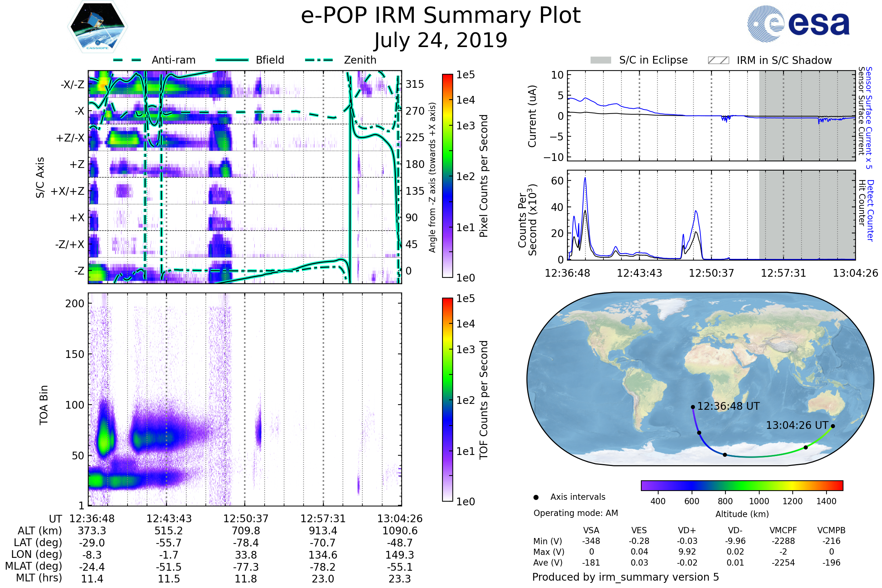The height and width of the screenshot is (588, 882).
Task: Click the Bfield solid line legend marker
Action: (232, 60)
